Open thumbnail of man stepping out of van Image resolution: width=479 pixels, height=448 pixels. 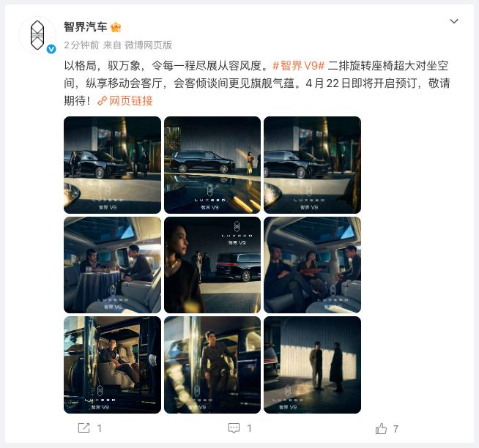point(212,365)
